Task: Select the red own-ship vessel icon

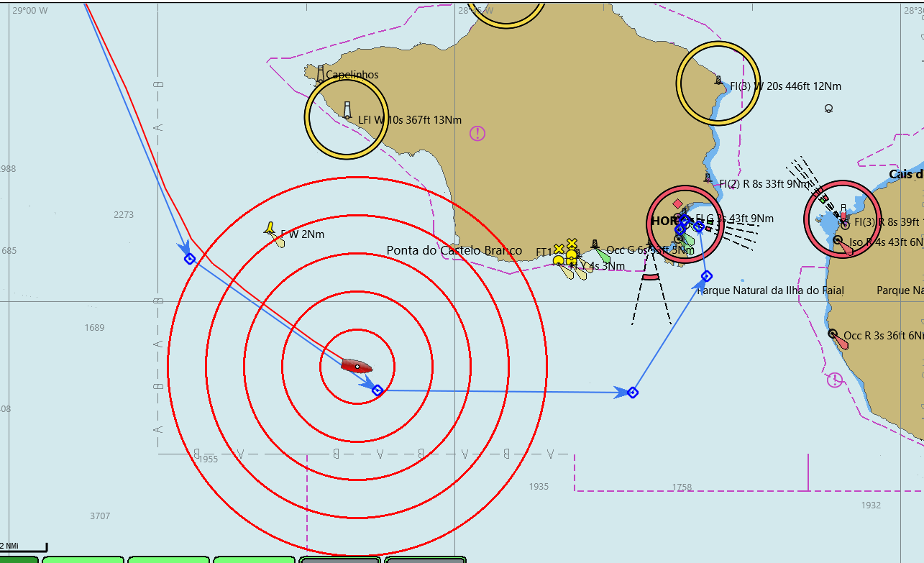Action: coord(357,366)
